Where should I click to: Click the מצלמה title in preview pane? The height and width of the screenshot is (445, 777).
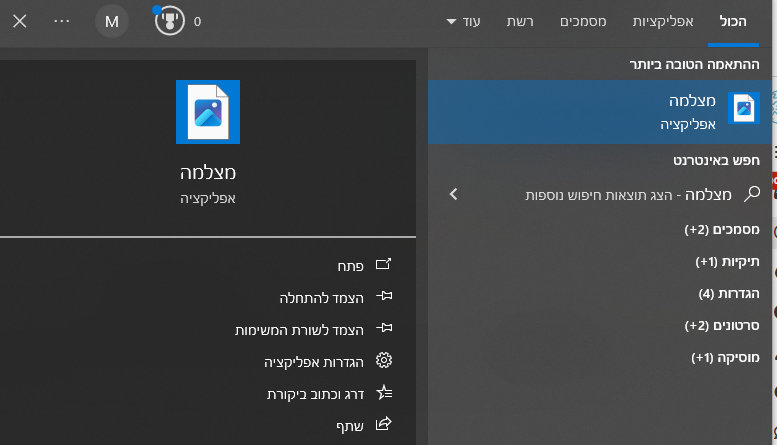[208, 172]
